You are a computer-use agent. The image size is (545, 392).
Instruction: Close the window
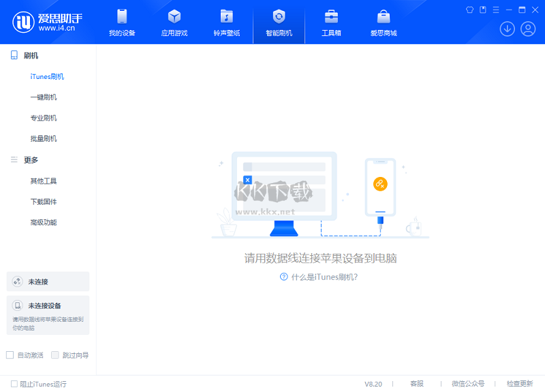click(535, 10)
